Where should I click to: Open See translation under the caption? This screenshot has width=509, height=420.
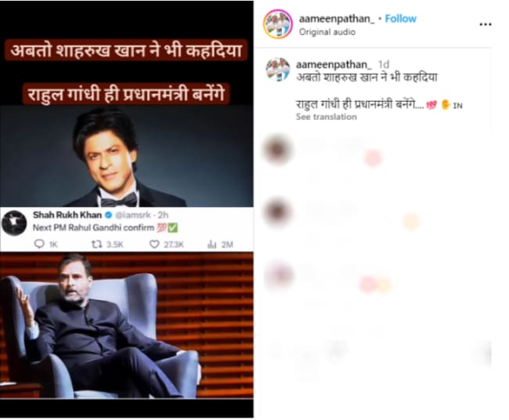pyautogui.click(x=327, y=117)
